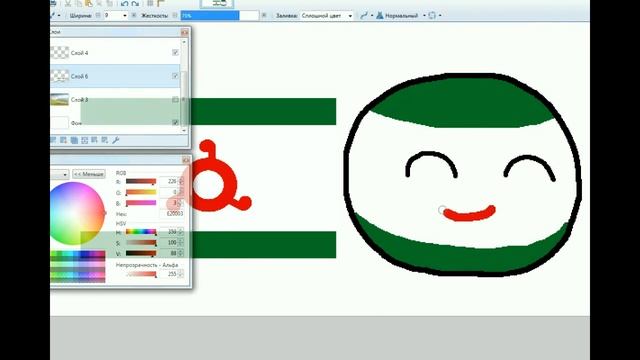
Task: Click the Cut icon in the top toolbar
Action: tap(68, 3)
